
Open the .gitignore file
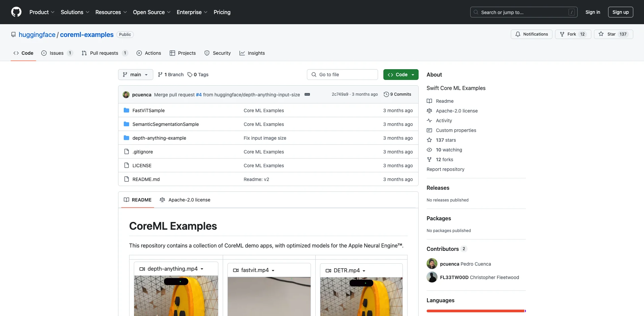[143, 152]
